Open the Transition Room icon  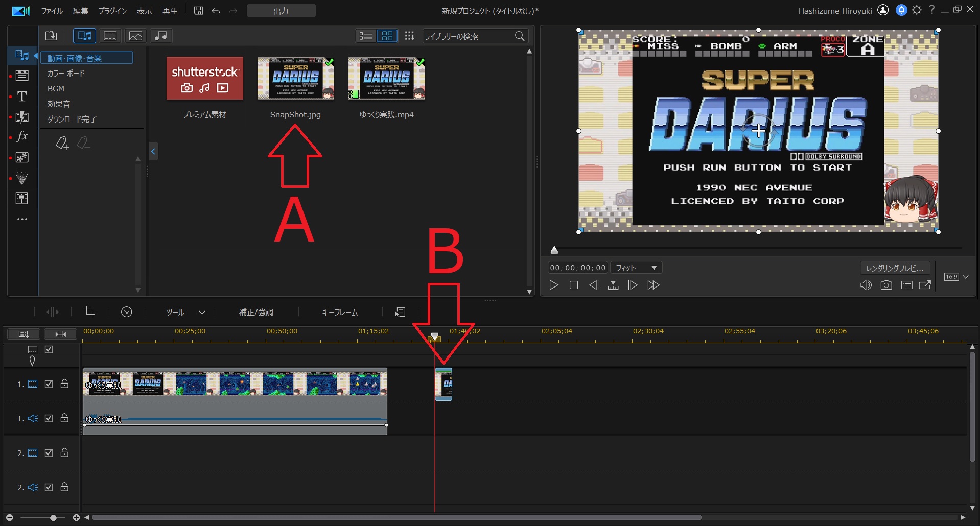point(22,117)
